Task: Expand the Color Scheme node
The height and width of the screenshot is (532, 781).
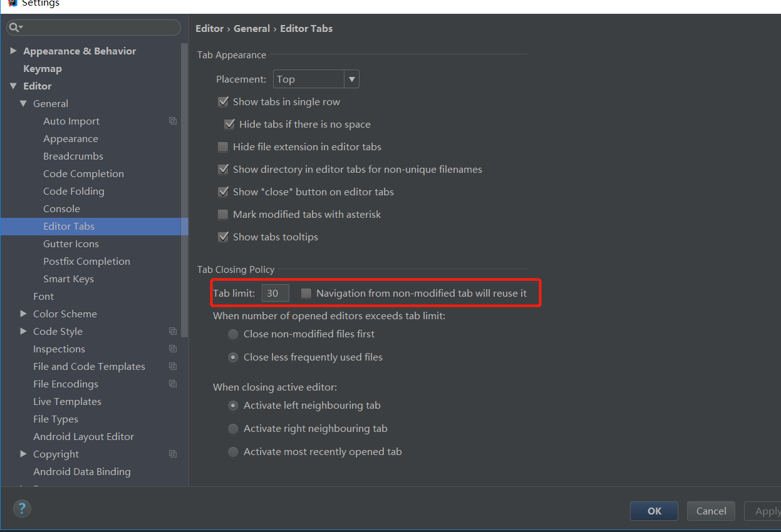Action: [x=23, y=314]
